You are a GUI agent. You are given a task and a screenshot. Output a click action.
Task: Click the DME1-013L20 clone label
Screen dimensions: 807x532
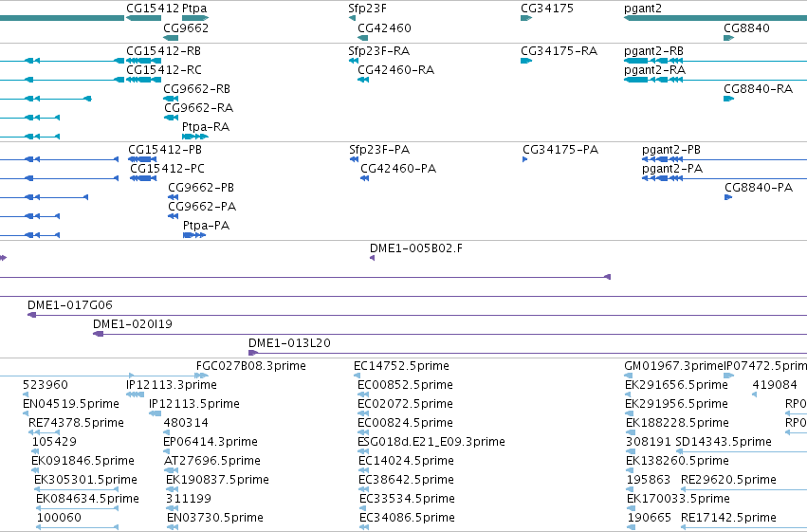click(x=290, y=343)
